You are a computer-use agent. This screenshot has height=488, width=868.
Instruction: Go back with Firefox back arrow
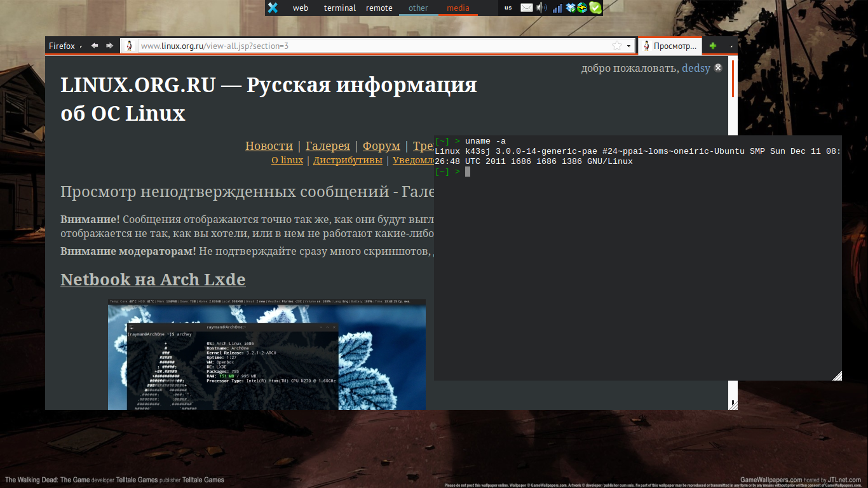click(95, 46)
